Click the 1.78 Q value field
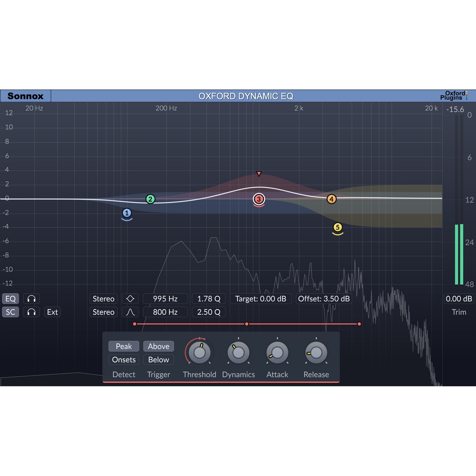The height and width of the screenshot is (476, 476). point(209,299)
